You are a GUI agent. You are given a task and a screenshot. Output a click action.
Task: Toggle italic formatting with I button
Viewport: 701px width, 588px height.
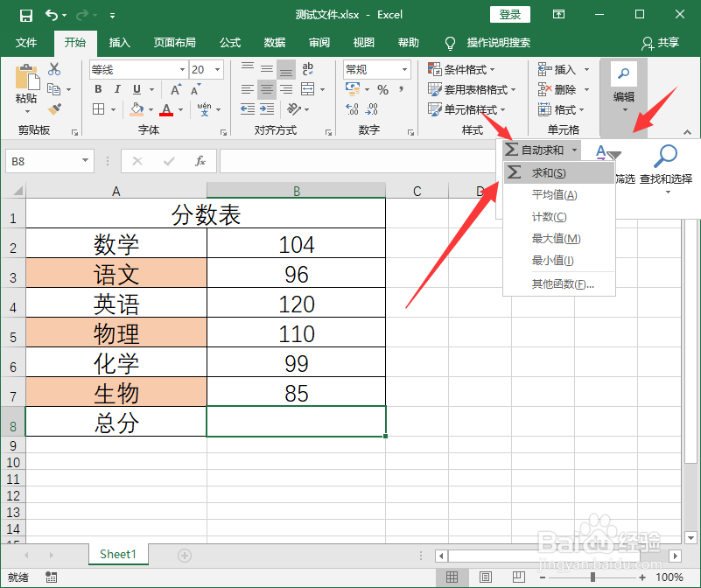click(117, 90)
